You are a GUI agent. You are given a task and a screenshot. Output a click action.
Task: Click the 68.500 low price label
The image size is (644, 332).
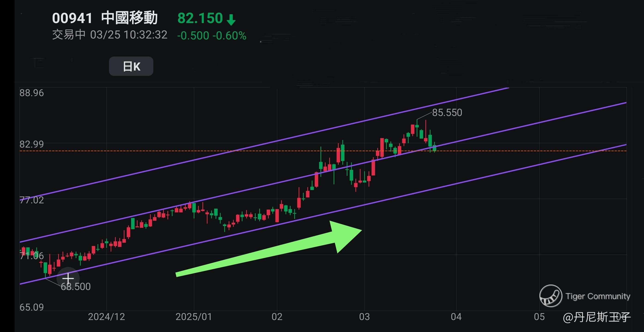[x=76, y=287]
